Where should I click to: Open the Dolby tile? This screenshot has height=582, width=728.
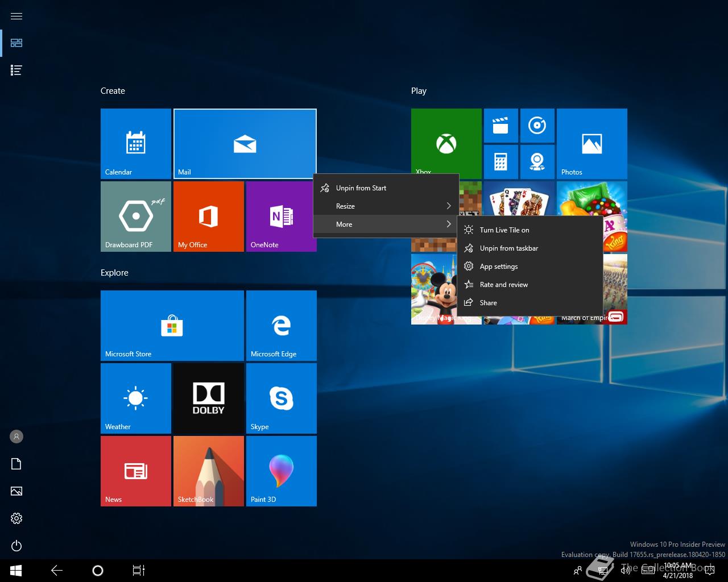pyautogui.click(x=209, y=398)
